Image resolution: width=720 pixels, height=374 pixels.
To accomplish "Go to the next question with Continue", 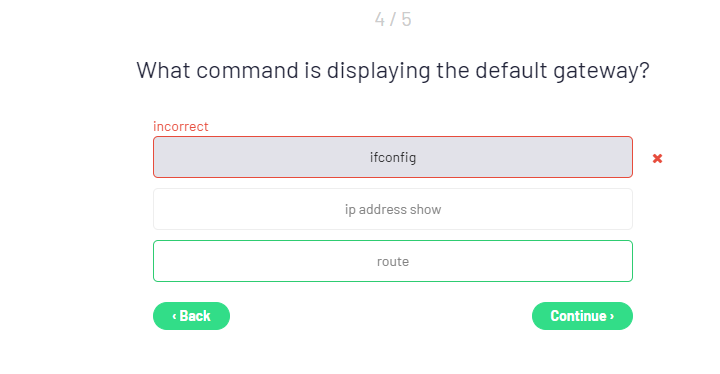I will pyautogui.click(x=582, y=316).
